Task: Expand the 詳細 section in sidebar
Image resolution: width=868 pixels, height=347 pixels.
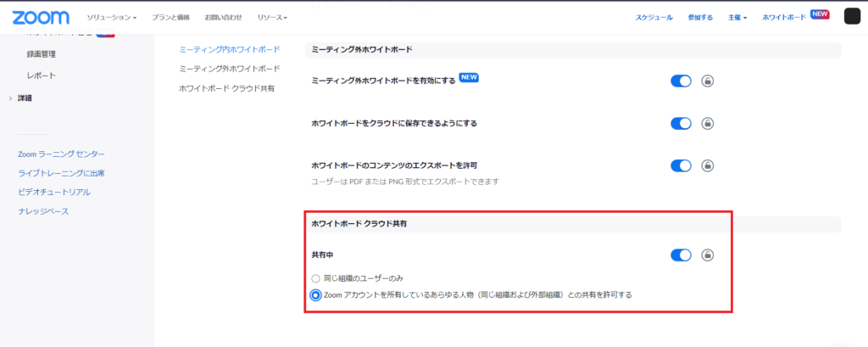Action: click(x=25, y=98)
